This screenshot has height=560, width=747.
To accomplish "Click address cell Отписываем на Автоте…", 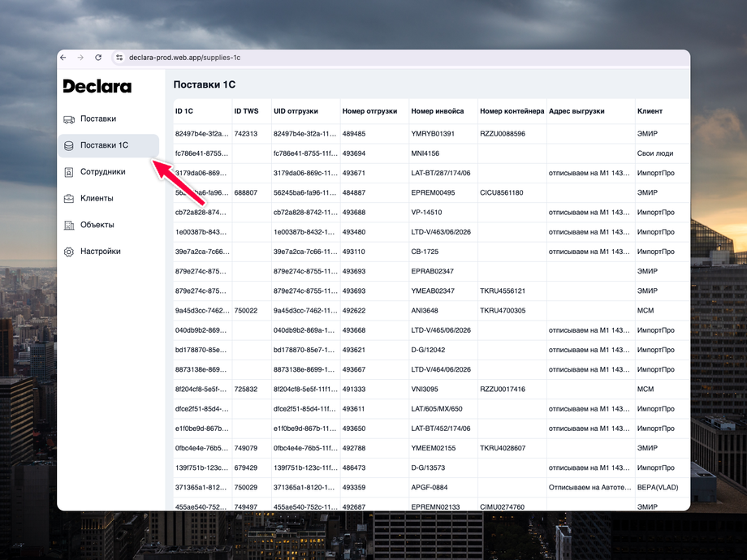I will click(x=589, y=488).
